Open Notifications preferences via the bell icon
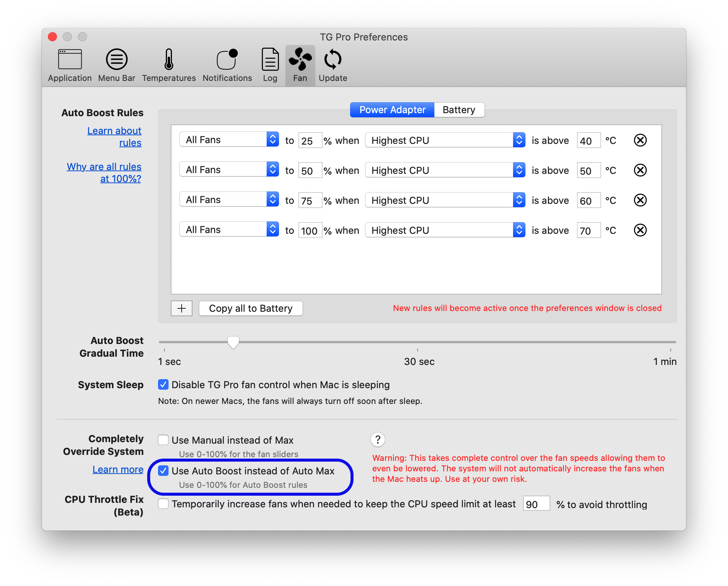 tap(227, 64)
